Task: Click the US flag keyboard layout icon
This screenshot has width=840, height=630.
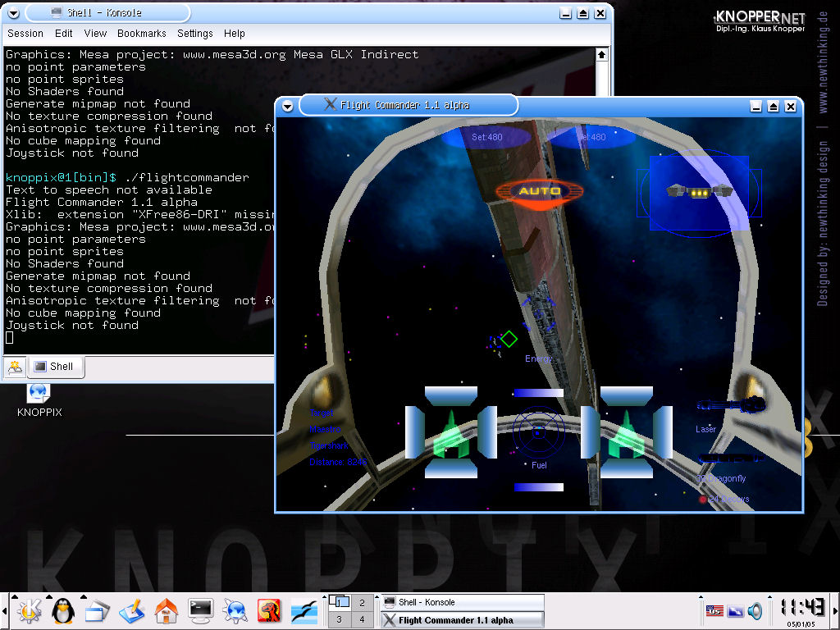Action: (x=714, y=611)
